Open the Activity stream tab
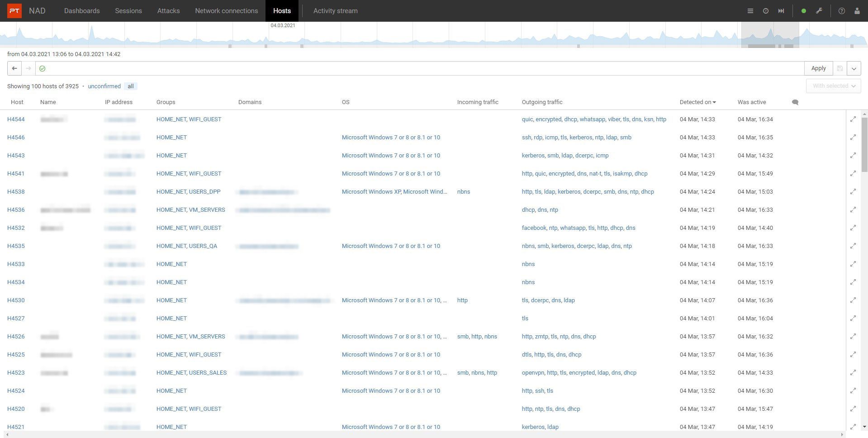868x438 pixels. 336,11
